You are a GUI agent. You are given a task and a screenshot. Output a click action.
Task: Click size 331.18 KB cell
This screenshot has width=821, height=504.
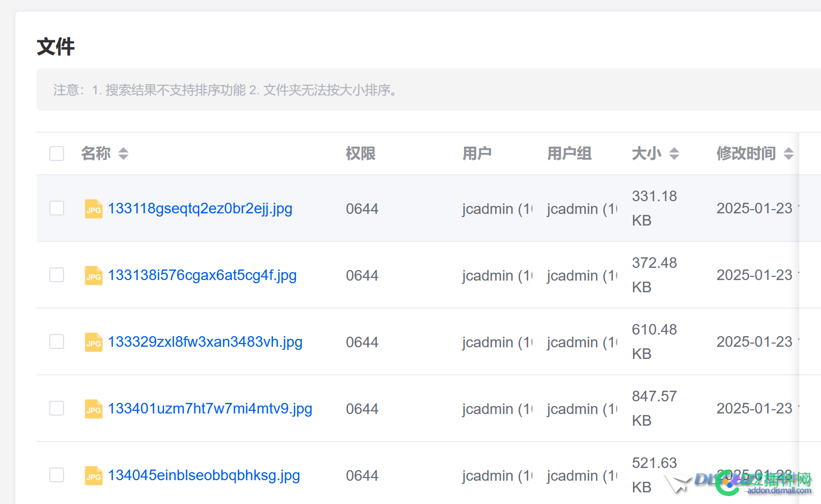655,209
